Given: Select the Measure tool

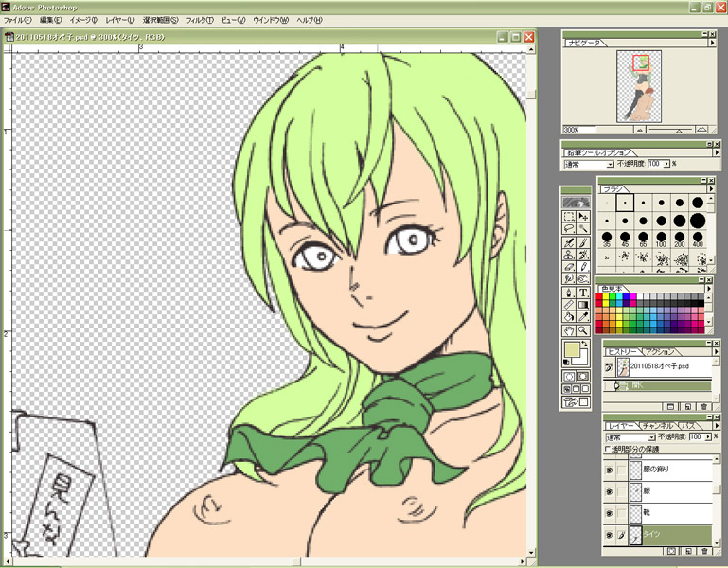Looking at the screenshot, I should [569, 305].
